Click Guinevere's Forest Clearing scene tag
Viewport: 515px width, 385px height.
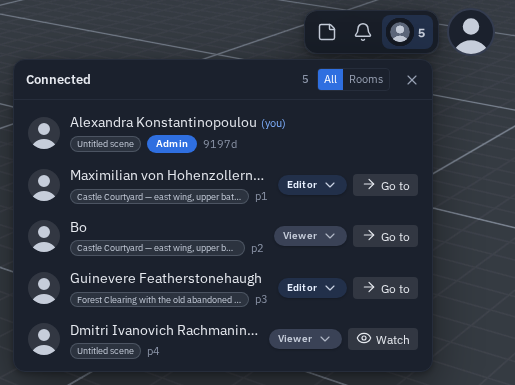159,300
